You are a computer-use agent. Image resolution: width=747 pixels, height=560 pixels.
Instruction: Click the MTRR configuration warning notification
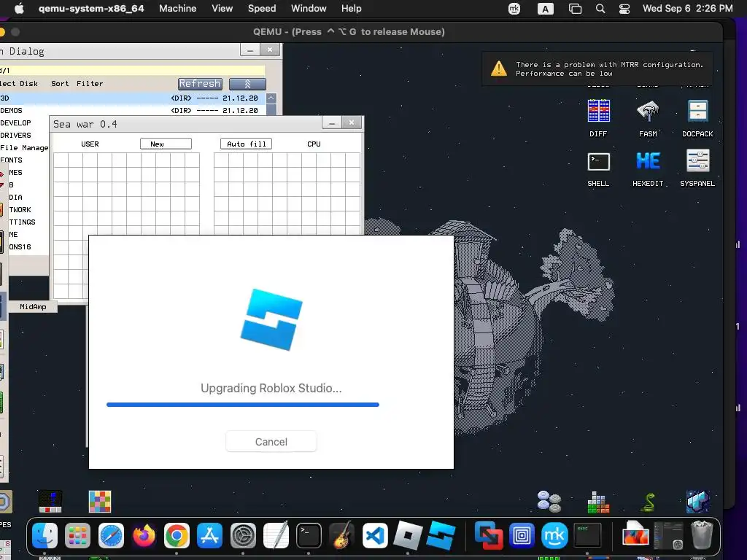coord(597,69)
